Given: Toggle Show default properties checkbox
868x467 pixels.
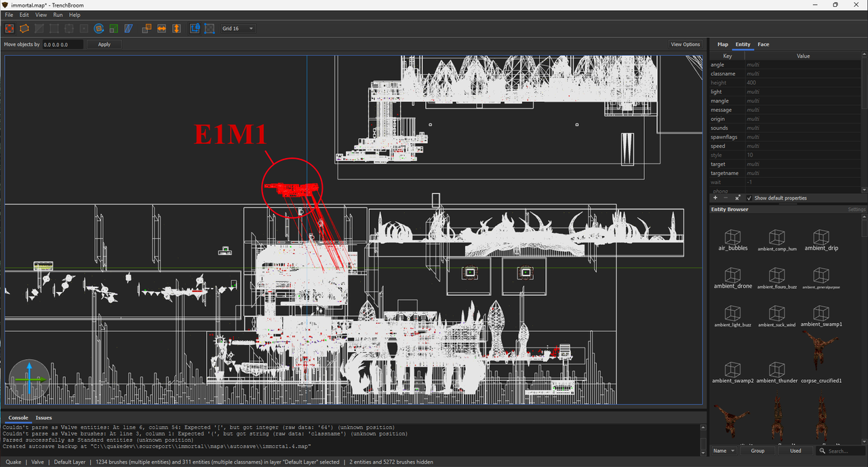Looking at the screenshot, I should coord(749,198).
